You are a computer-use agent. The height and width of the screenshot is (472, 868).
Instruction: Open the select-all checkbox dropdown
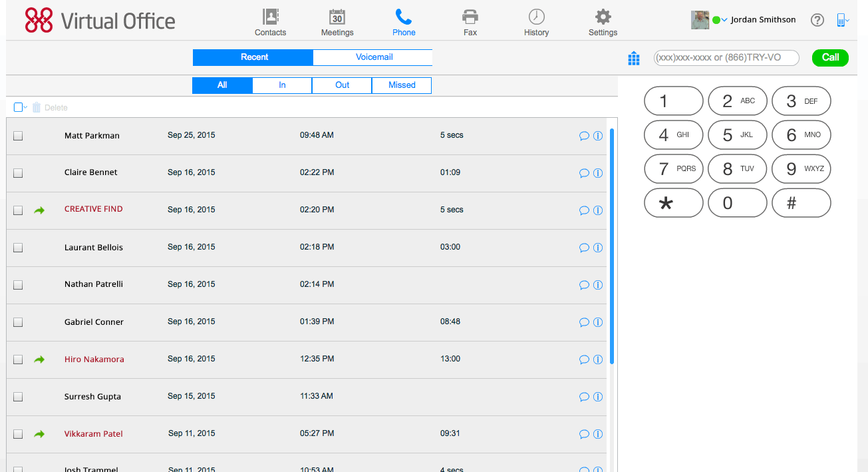25,107
